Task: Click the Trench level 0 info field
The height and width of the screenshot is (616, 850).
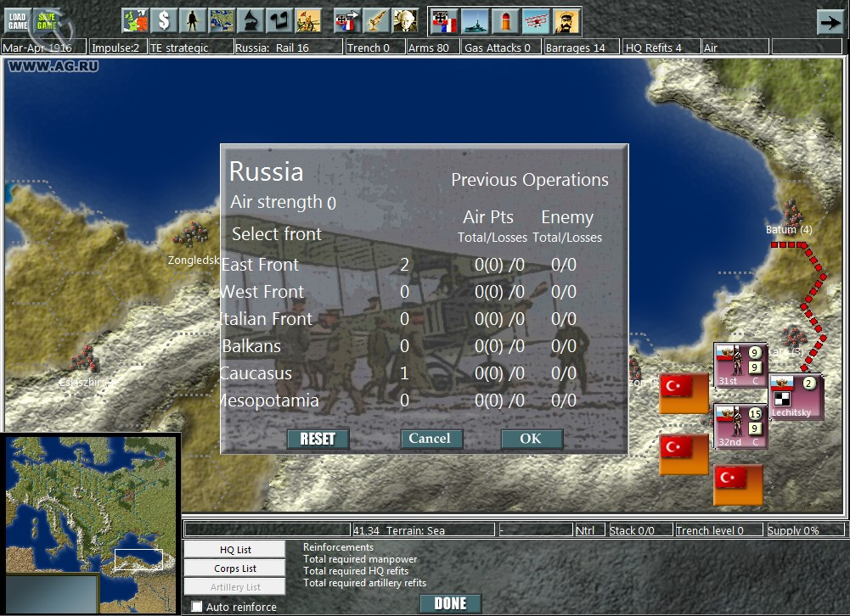Action: coord(719,529)
